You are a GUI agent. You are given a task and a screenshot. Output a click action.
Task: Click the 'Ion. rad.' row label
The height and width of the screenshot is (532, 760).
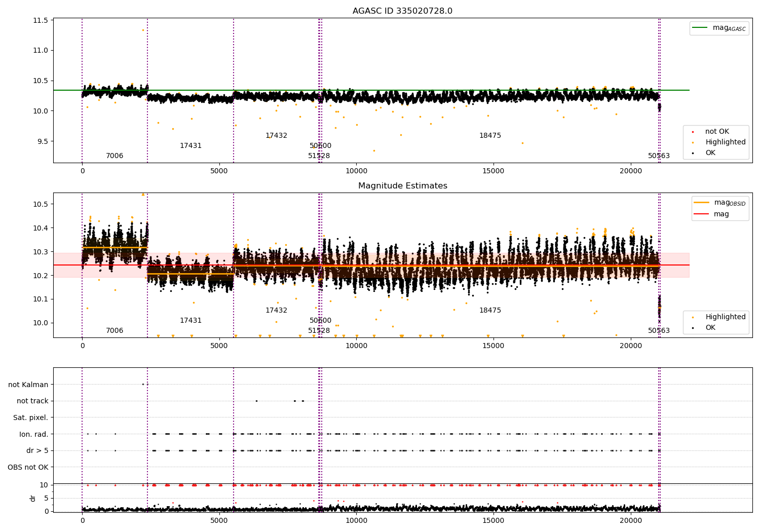tap(34, 434)
